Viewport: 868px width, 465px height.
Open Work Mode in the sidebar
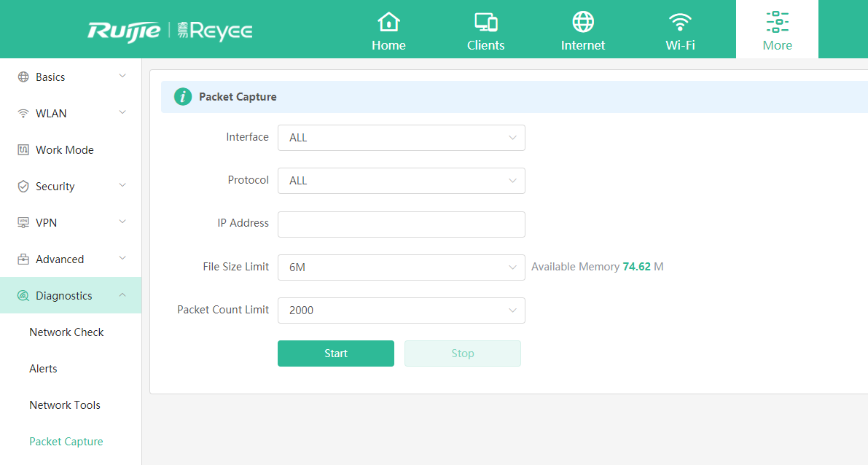pos(64,150)
